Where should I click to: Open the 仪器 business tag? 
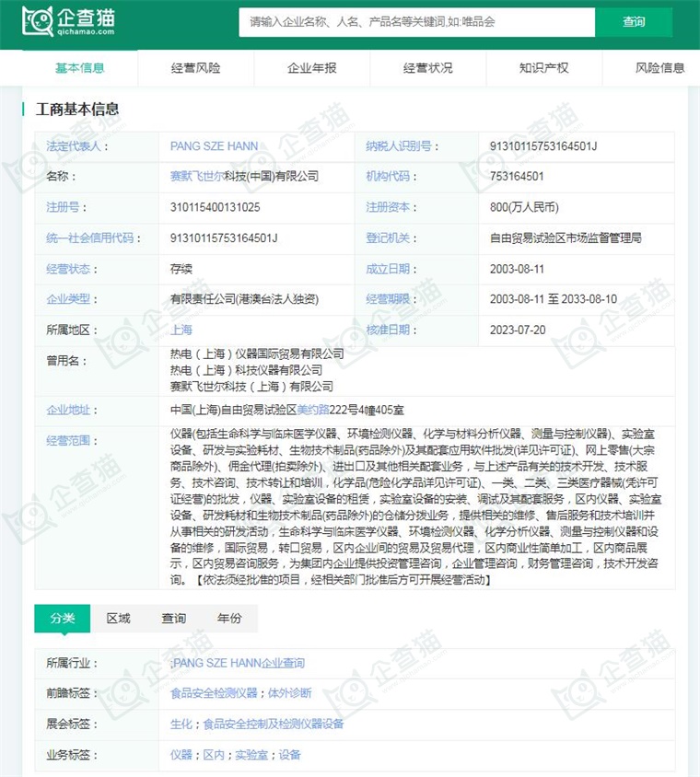[181, 755]
